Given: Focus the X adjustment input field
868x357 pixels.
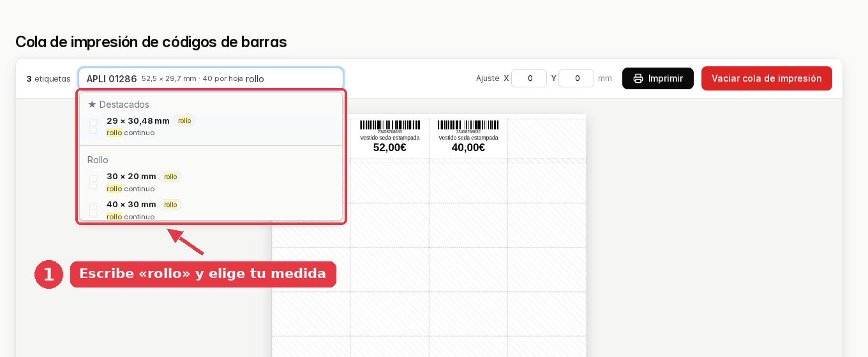Looking at the screenshot, I should point(529,78).
